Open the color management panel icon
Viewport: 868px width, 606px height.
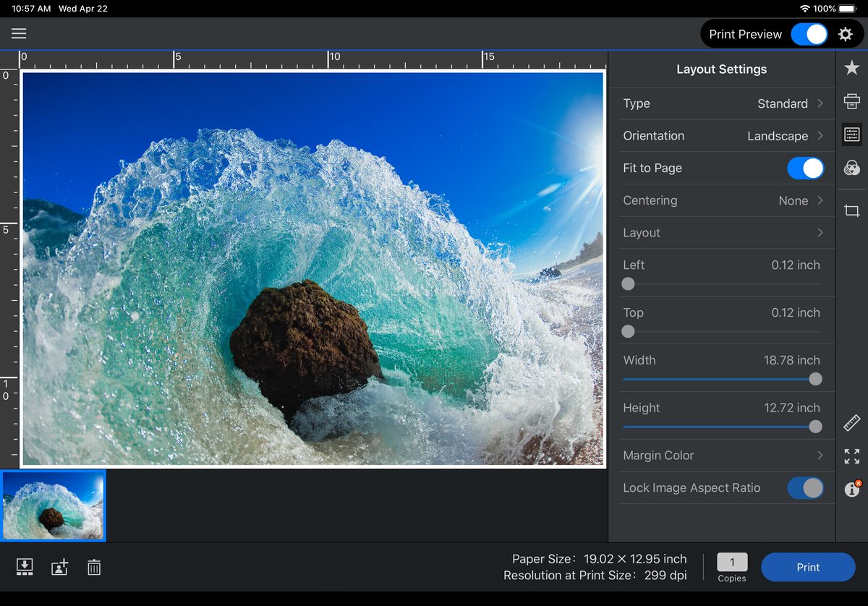[x=851, y=168]
